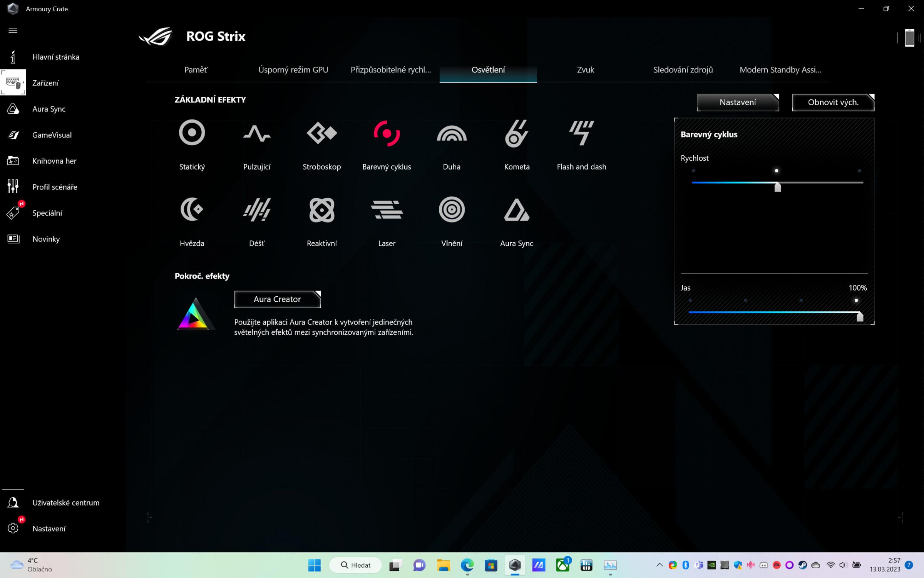Click the Hledat taskbar search box
Image resolution: width=924 pixels, height=578 pixels.
click(355, 565)
